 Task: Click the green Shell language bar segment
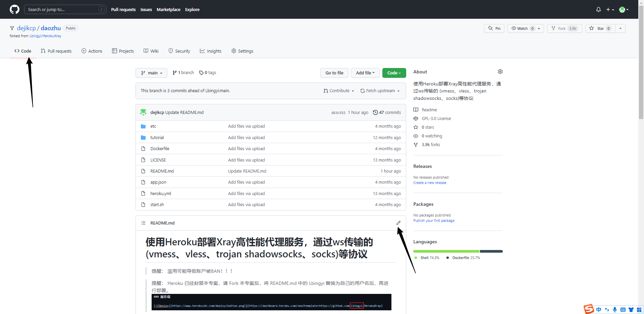click(x=446, y=251)
